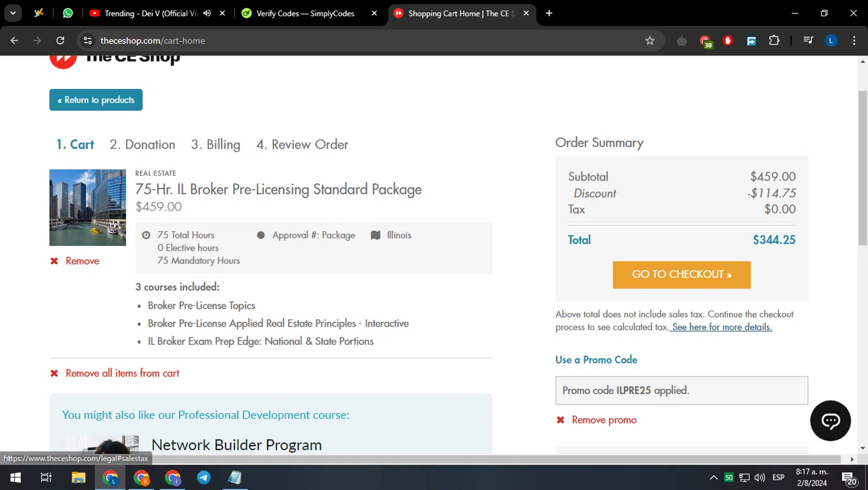This screenshot has width=868, height=490.
Task: Click Return to products button
Action: [x=96, y=100]
